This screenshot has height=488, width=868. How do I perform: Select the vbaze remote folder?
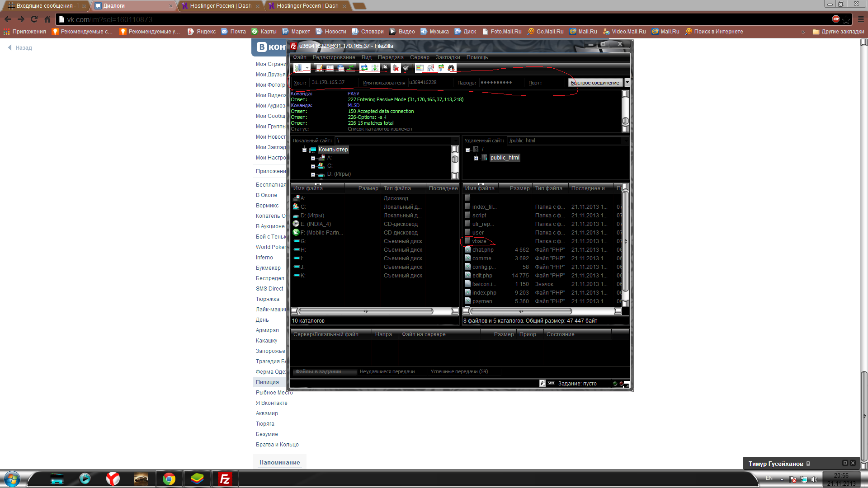479,241
